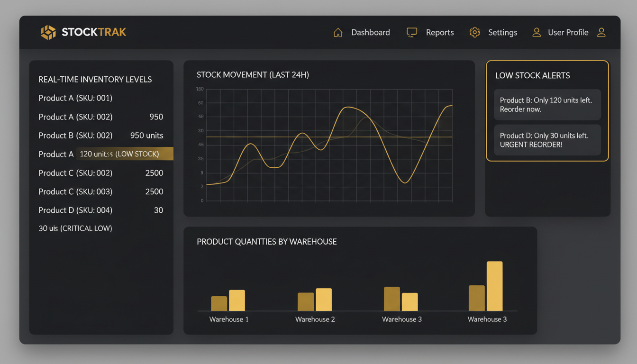
Task: Click the StockTrak cube logo icon
Action: coord(48,31)
